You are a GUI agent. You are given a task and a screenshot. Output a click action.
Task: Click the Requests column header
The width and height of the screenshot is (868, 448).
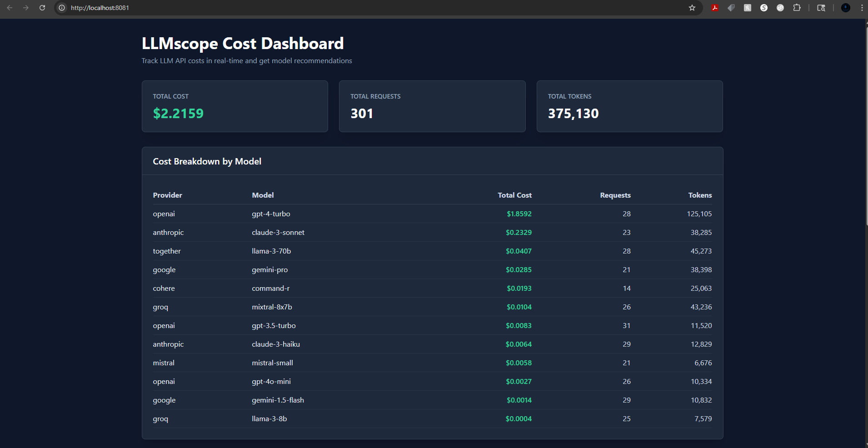tap(615, 195)
